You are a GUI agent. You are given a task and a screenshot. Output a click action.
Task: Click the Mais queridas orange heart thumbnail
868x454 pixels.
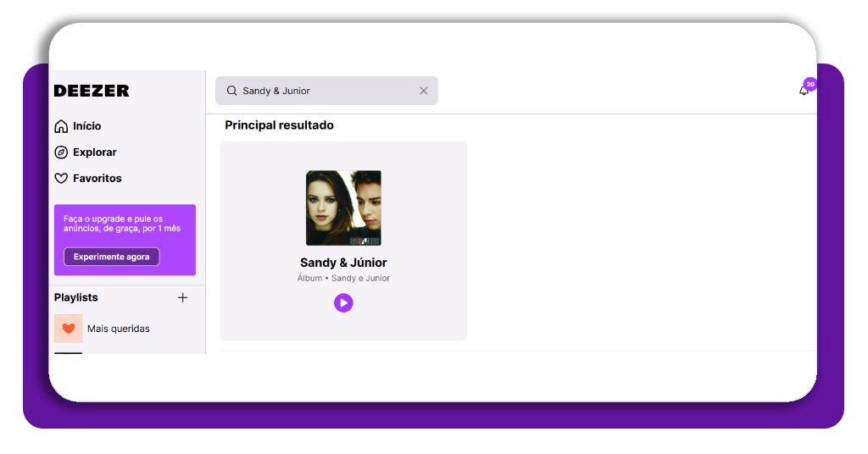pos(69,329)
